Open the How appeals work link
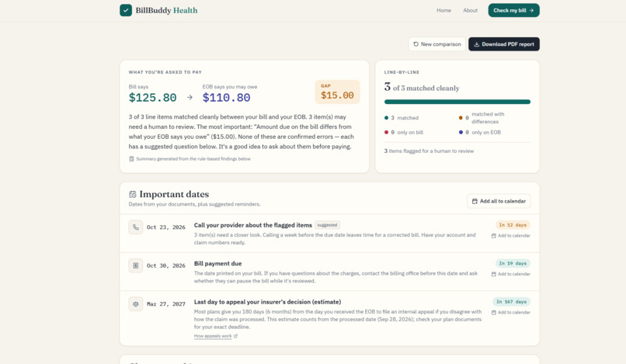626x364 pixels. (x=213, y=336)
